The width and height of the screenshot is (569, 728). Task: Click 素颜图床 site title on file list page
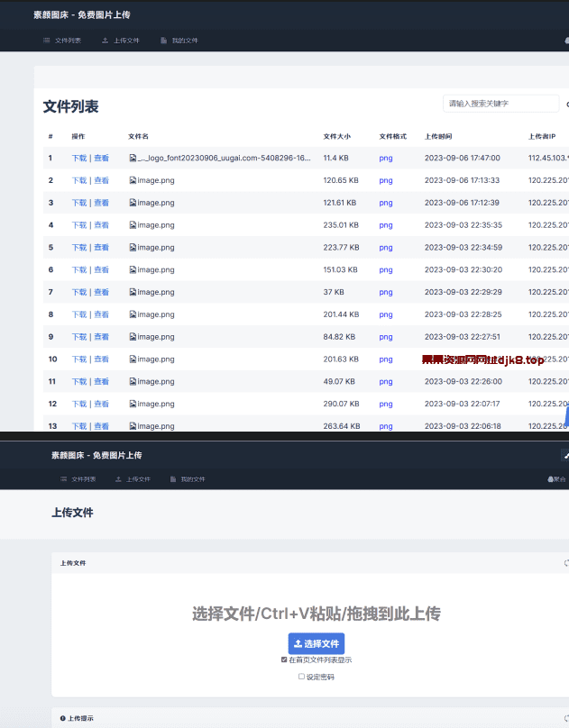82,14
